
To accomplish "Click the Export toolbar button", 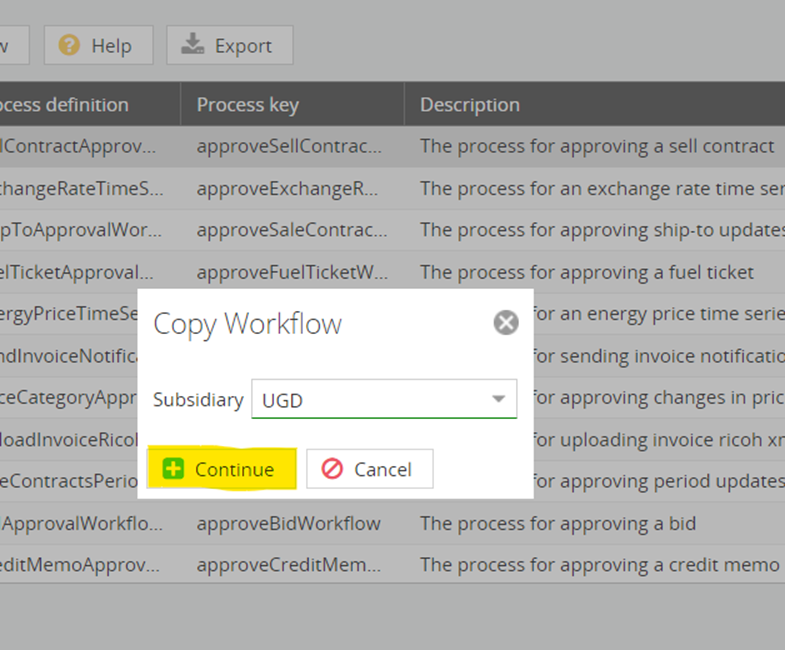I will [x=229, y=45].
